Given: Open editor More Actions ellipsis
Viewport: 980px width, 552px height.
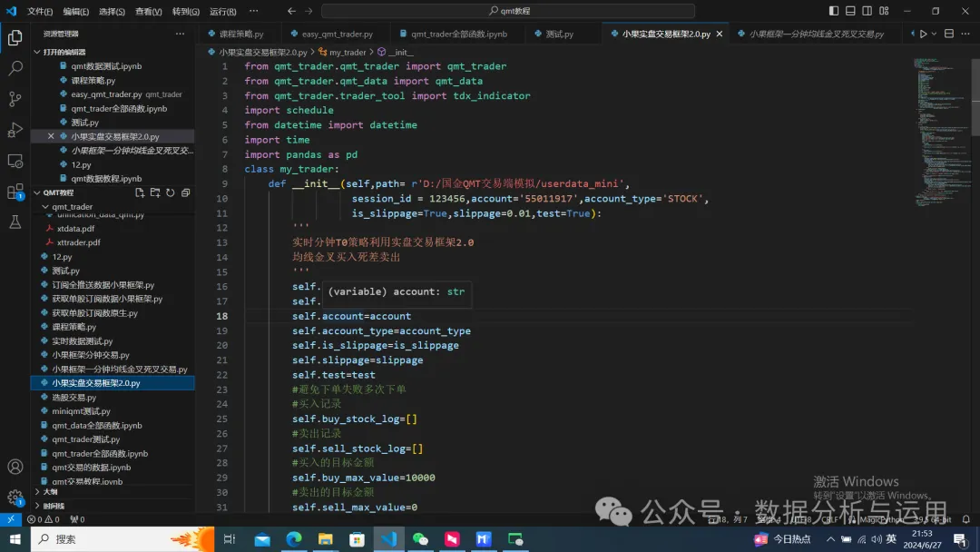Looking at the screenshot, I should coord(965,34).
